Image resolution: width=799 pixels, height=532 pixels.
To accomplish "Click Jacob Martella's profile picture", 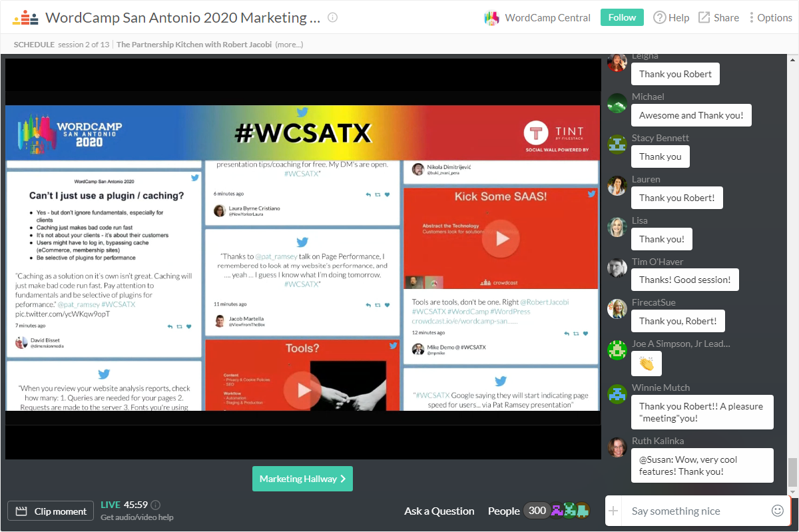I will tap(220, 321).
